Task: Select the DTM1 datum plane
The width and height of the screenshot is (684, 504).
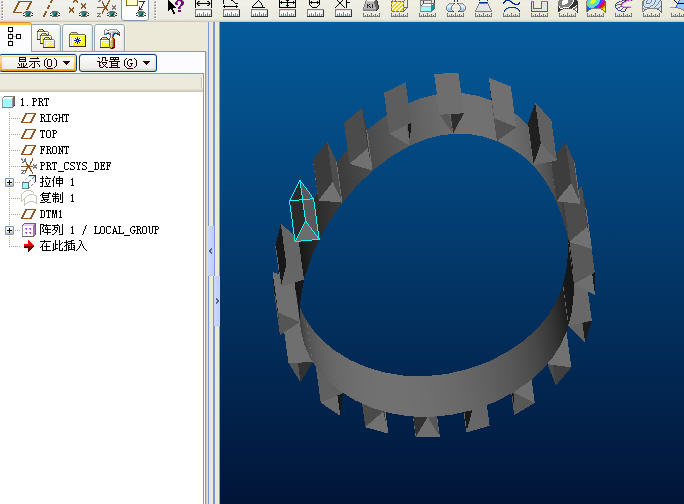Action: coord(42,214)
